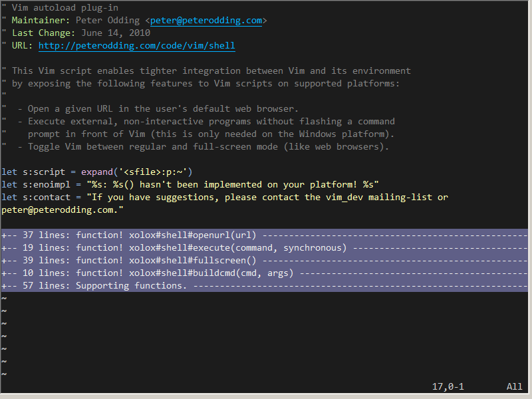Open the peterodding.com/code/vim/shell URL
The image size is (532, 399).
(137, 45)
